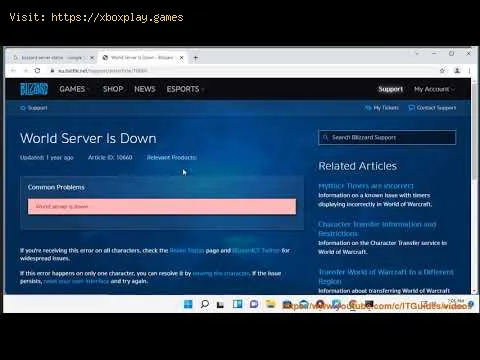Open the browser three-dot menu
Image resolution: width=480 pixels, height=360 pixels.
tap(469, 71)
